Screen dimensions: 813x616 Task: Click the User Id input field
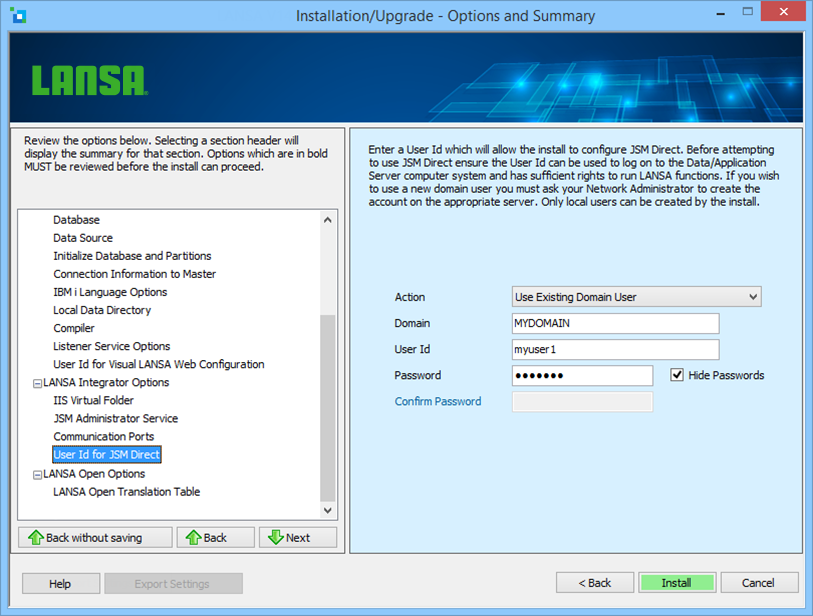pyautogui.click(x=615, y=349)
